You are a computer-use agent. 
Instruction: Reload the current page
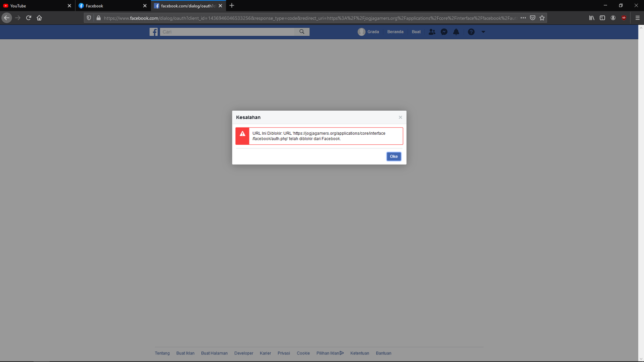point(29,18)
